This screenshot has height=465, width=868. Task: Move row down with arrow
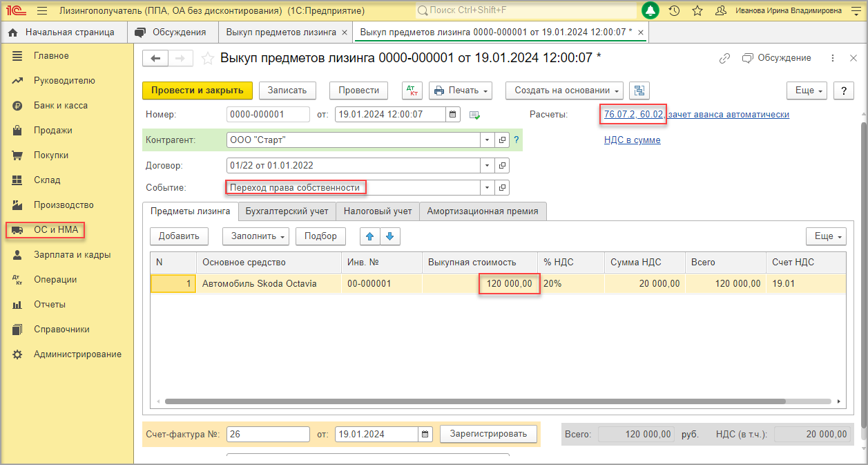[x=390, y=236]
